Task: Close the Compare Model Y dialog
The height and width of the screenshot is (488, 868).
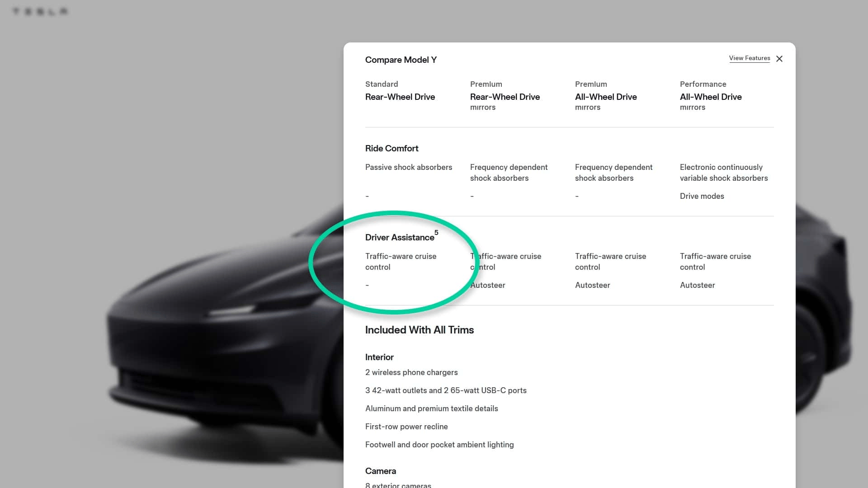Action: [x=779, y=59]
